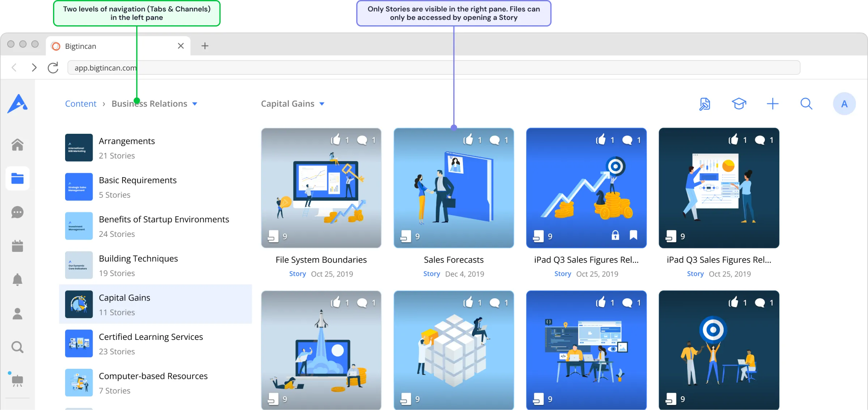Click the Sales Forecasts title
Screen dimensions: 868x410
pos(454,260)
